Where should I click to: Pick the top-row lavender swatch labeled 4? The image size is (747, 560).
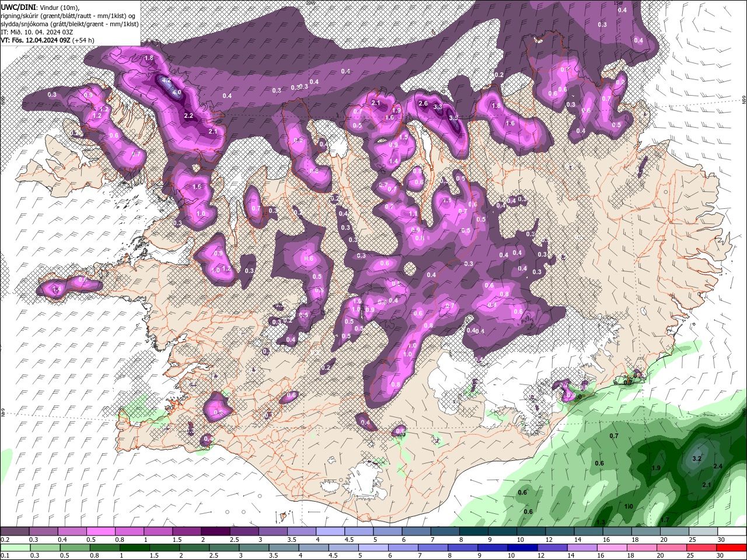(330, 531)
